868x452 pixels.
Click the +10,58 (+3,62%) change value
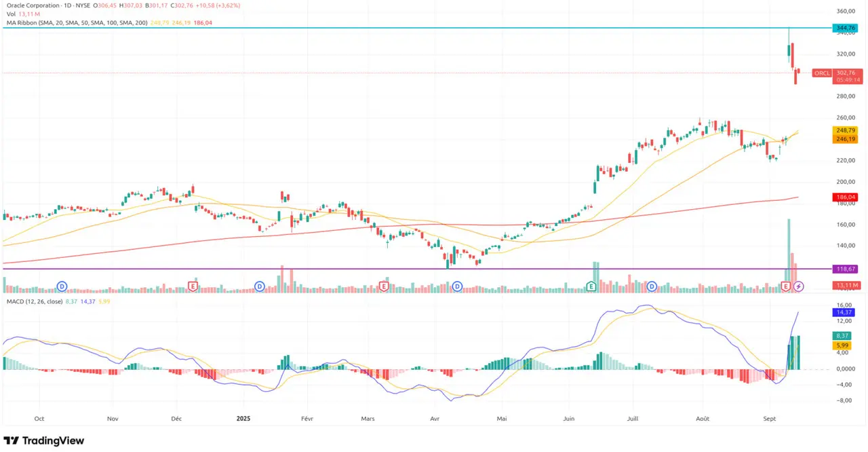tap(218, 5)
